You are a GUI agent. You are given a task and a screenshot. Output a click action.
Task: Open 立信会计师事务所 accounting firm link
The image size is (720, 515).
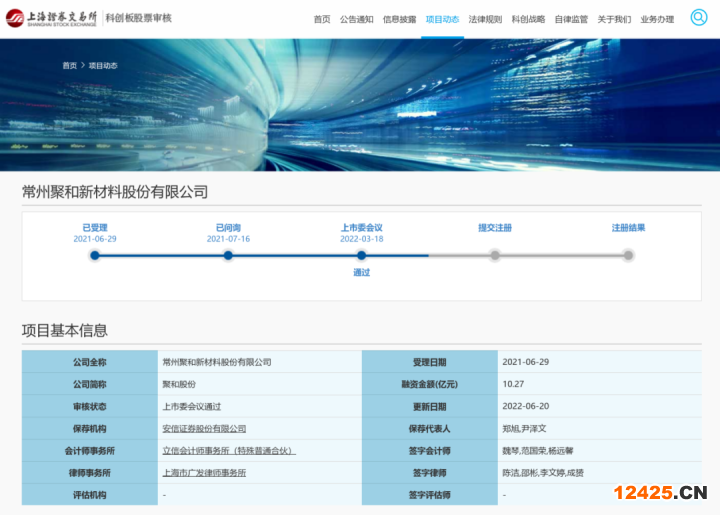click(x=229, y=451)
